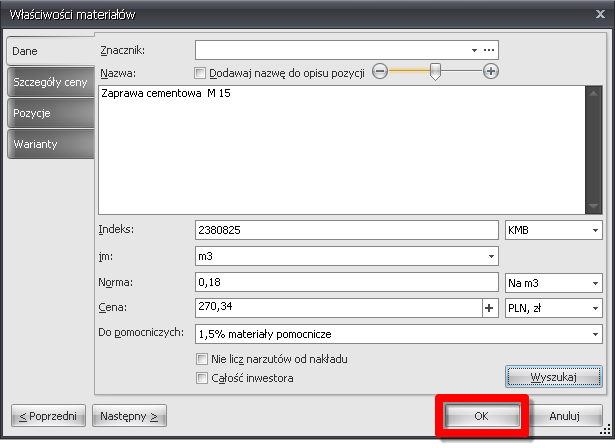The image size is (615, 448).
Task: Open the 'Warianty' tab
Action: point(48,144)
